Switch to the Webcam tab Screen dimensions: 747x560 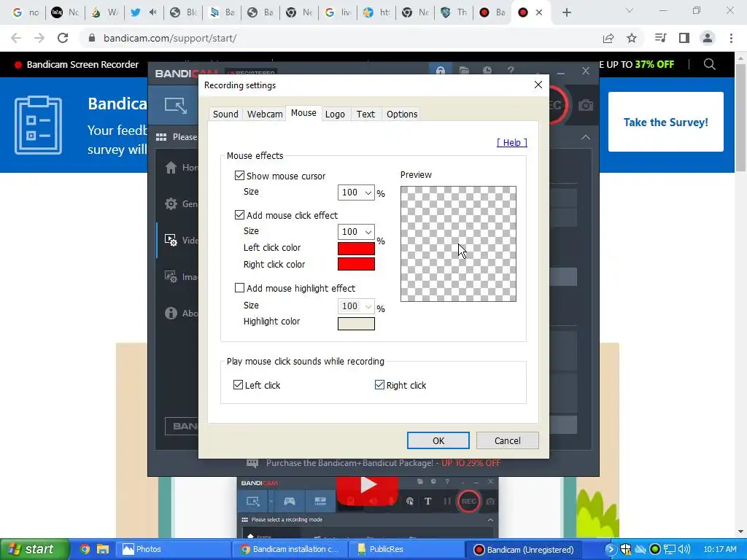pos(265,114)
